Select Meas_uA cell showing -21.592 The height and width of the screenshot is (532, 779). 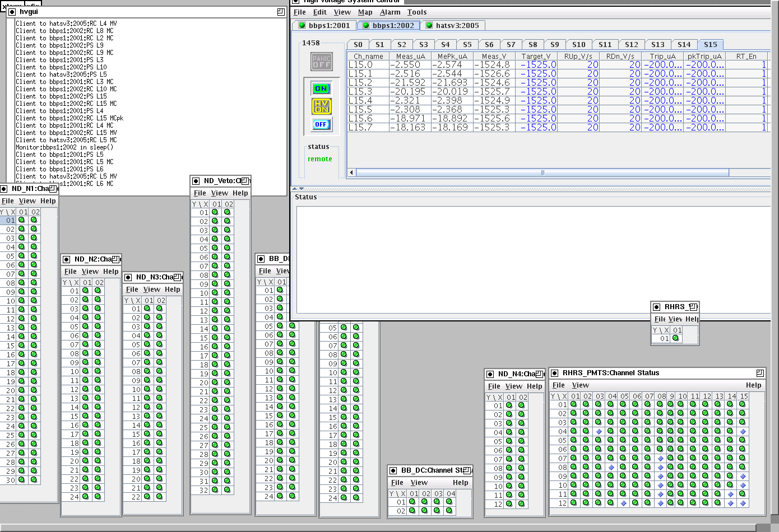coord(410,83)
